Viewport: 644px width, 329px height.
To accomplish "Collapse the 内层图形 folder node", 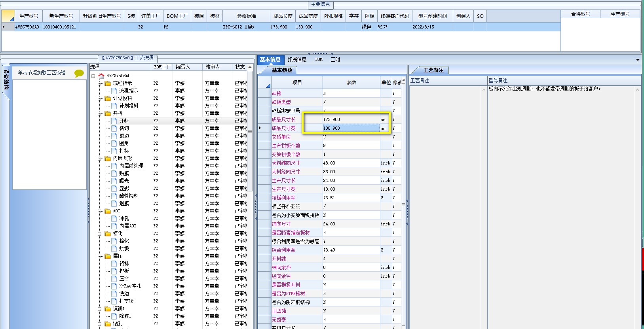I will pyautogui.click(x=100, y=159).
